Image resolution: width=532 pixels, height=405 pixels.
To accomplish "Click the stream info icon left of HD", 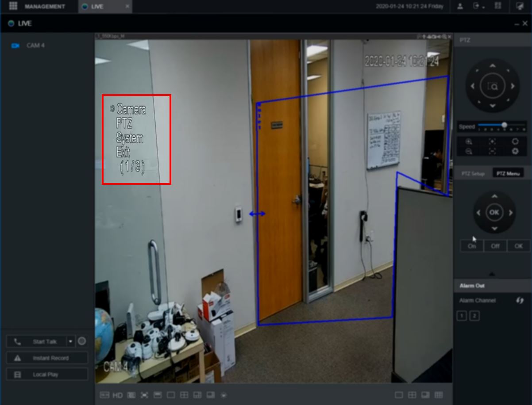I will pos(104,395).
